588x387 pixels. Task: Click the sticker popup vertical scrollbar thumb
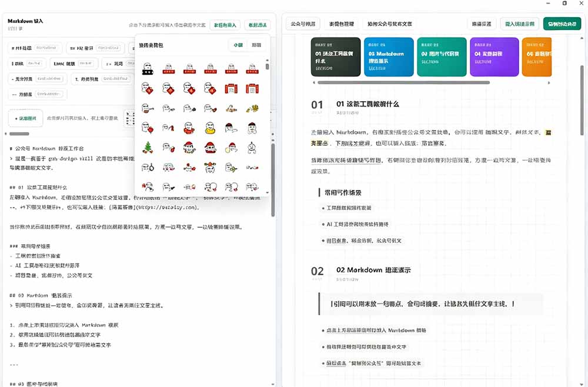coord(267,66)
